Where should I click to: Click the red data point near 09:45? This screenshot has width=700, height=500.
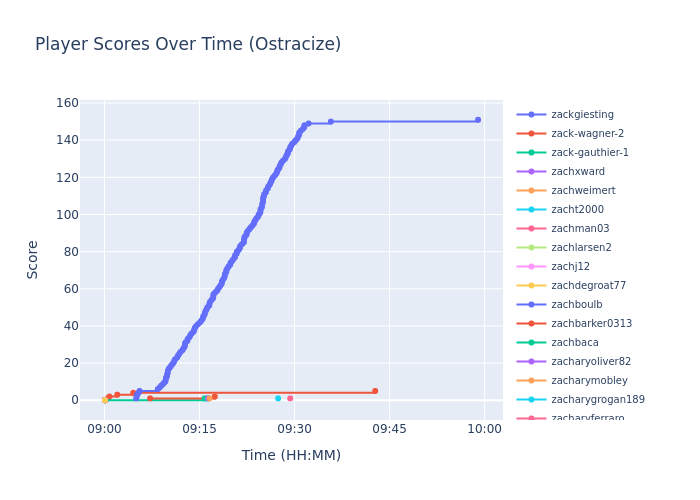pos(375,391)
